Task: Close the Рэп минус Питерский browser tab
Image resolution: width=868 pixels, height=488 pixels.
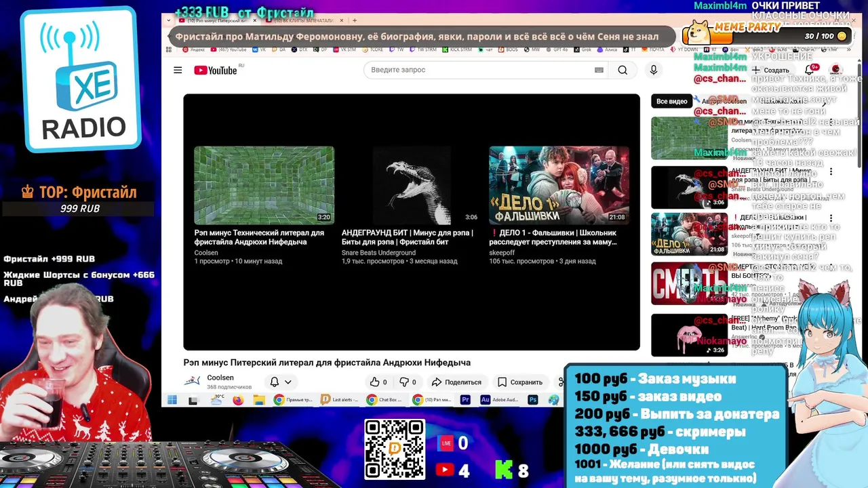Action: (x=255, y=20)
